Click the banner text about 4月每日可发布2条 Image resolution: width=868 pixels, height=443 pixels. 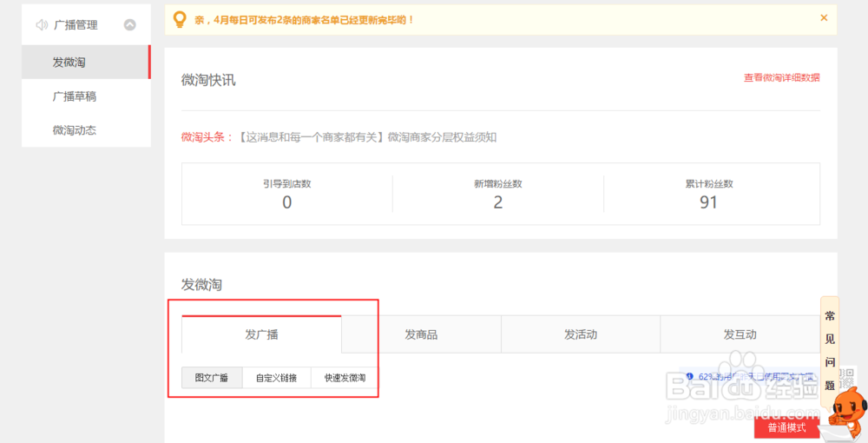[x=304, y=20]
